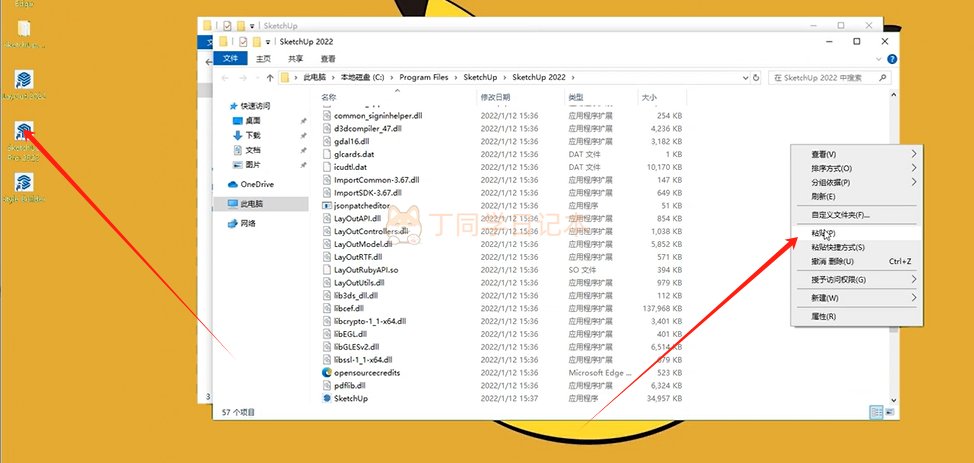
Task: Choose 粘贴(P) from the context menu
Action: [x=823, y=232]
